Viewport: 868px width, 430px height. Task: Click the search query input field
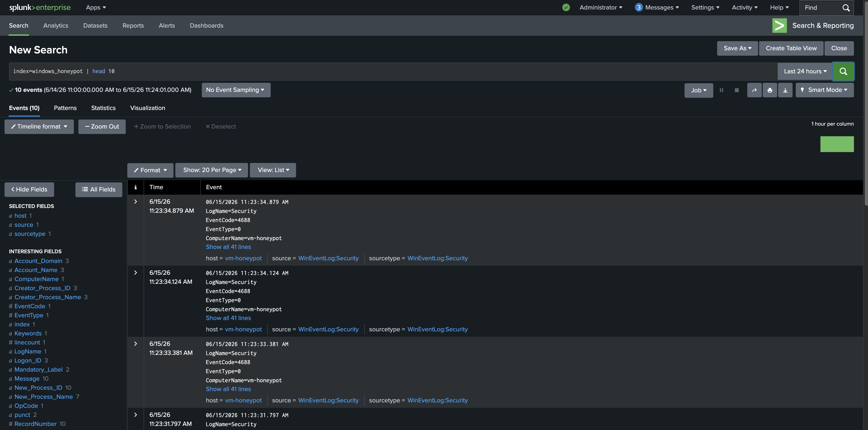coord(393,71)
